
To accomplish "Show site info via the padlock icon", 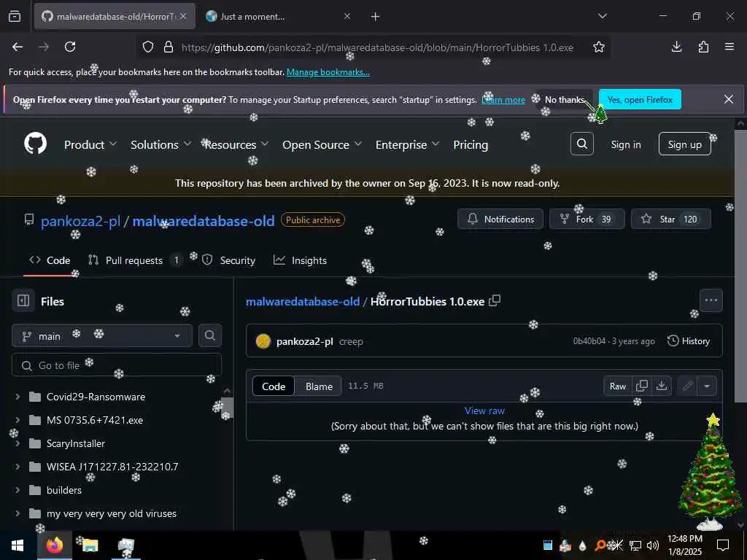I will click(169, 47).
